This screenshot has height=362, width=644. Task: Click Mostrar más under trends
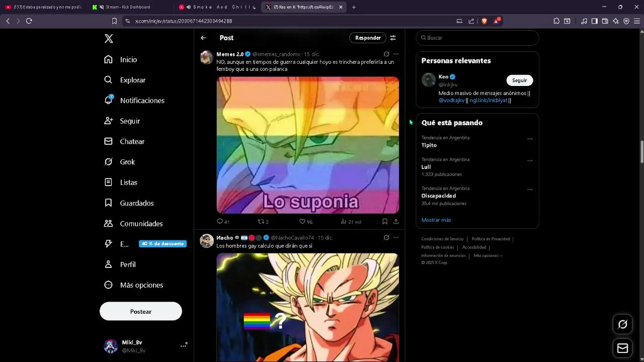436,220
